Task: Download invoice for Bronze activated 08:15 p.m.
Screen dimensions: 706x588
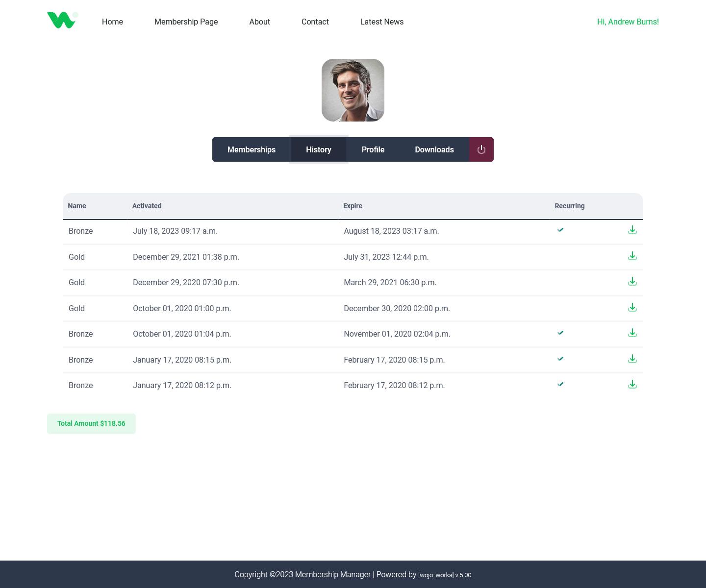Action: 632,359
